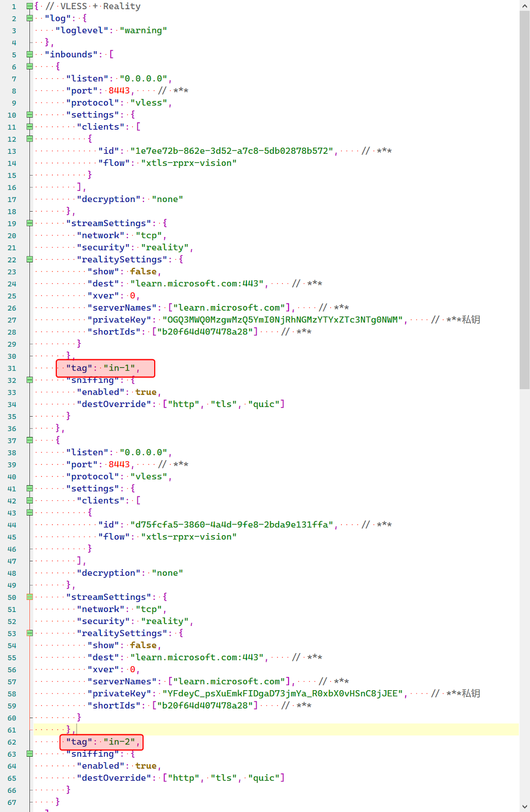Image resolution: width=530 pixels, height=812 pixels.
Task: Click the vertical scrollbar thumb
Action: point(524,198)
